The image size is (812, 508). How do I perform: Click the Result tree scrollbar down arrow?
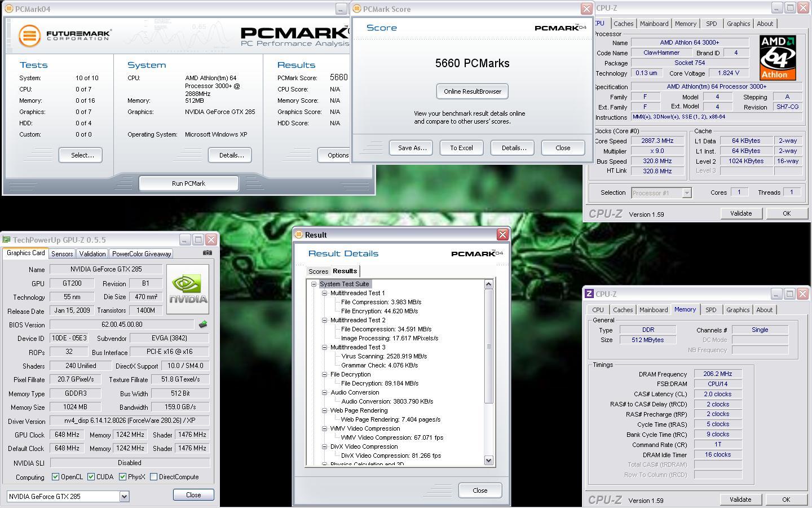tap(489, 461)
